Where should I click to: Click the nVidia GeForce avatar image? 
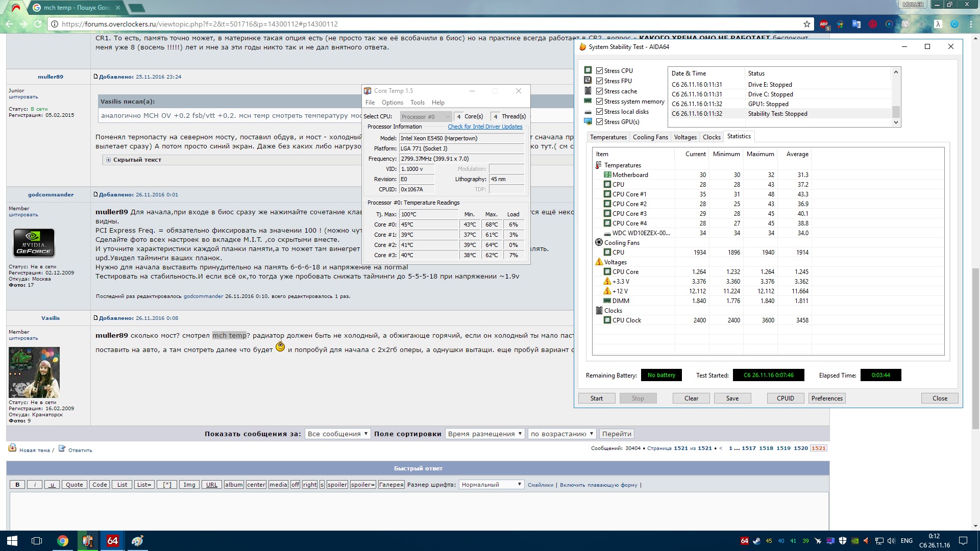pos(34,243)
